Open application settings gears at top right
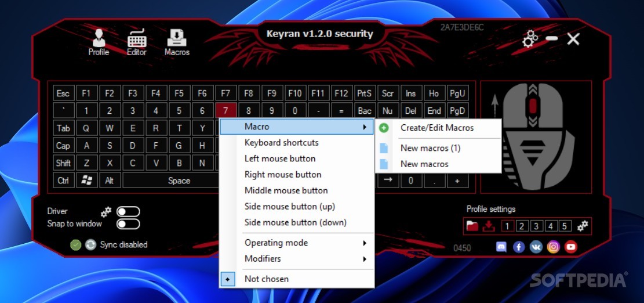 (x=530, y=39)
